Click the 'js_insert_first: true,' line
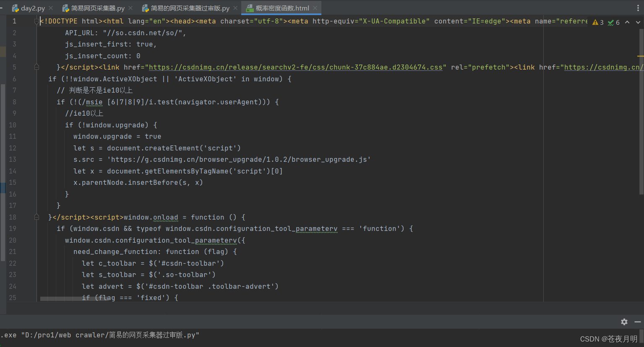Image resolution: width=644 pixels, height=347 pixels. (111, 44)
